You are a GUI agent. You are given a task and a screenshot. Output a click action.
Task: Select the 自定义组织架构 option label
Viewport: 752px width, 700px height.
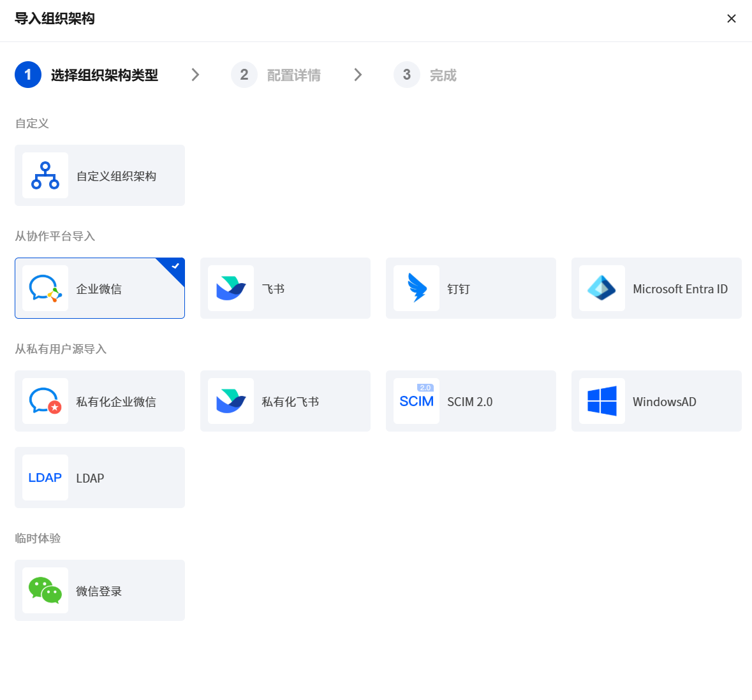tap(116, 176)
